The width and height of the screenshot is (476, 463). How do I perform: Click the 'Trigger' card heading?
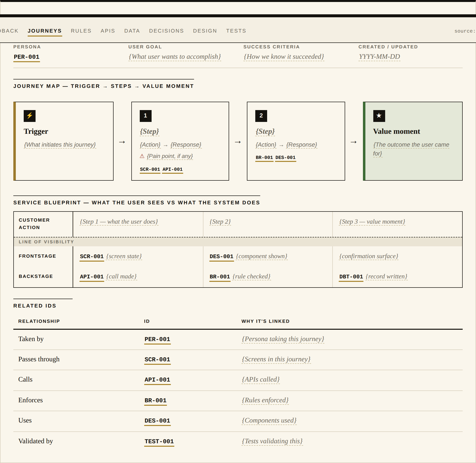[x=36, y=132]
